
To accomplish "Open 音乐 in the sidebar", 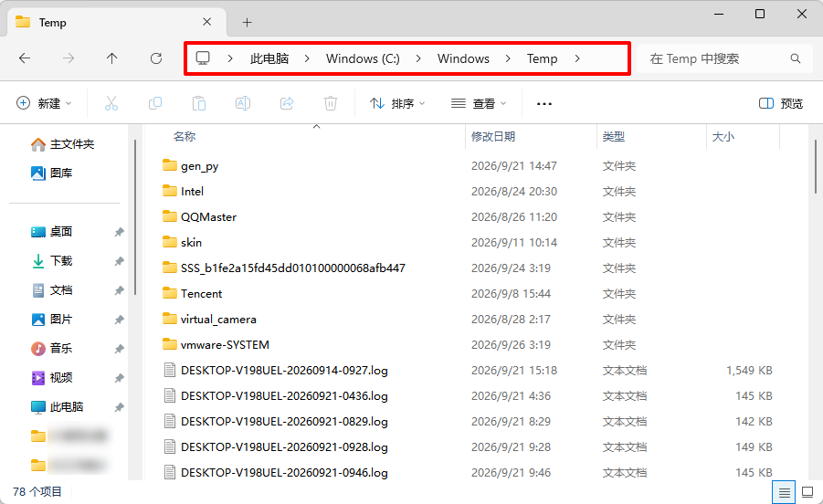I will tap(52, 348).
